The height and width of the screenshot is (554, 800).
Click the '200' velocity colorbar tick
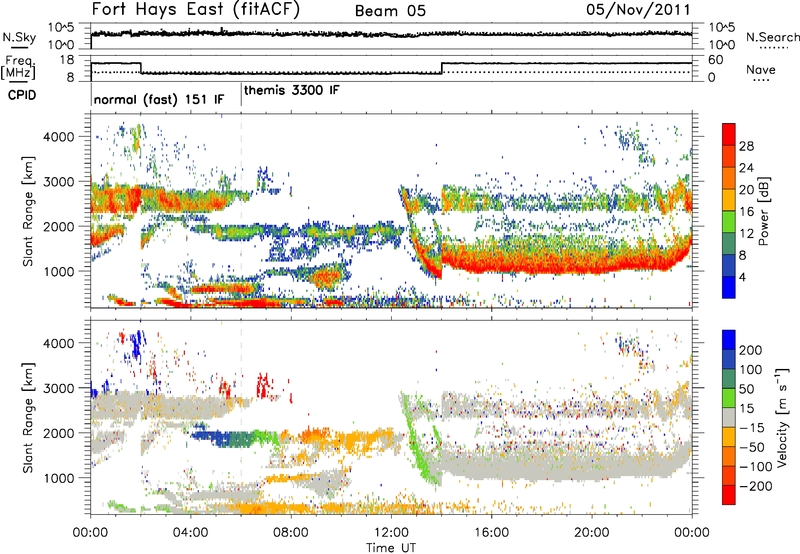tap(750, 350)
